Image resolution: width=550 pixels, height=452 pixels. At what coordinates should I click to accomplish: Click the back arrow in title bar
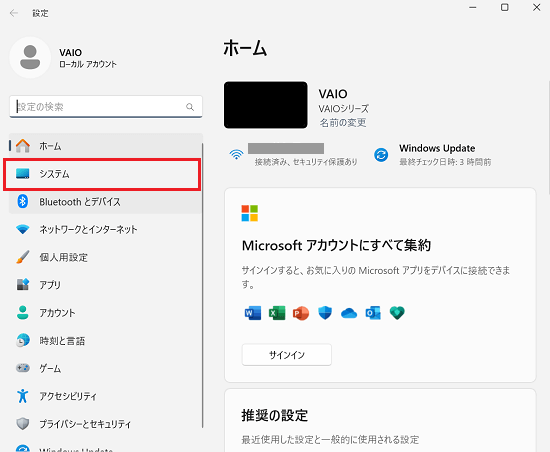(x=14, y=13)
